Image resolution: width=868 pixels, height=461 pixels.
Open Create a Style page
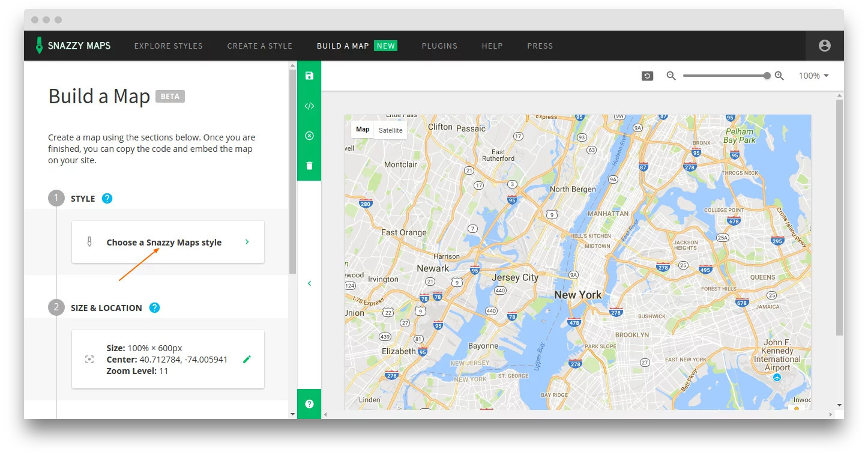(259, 46)
